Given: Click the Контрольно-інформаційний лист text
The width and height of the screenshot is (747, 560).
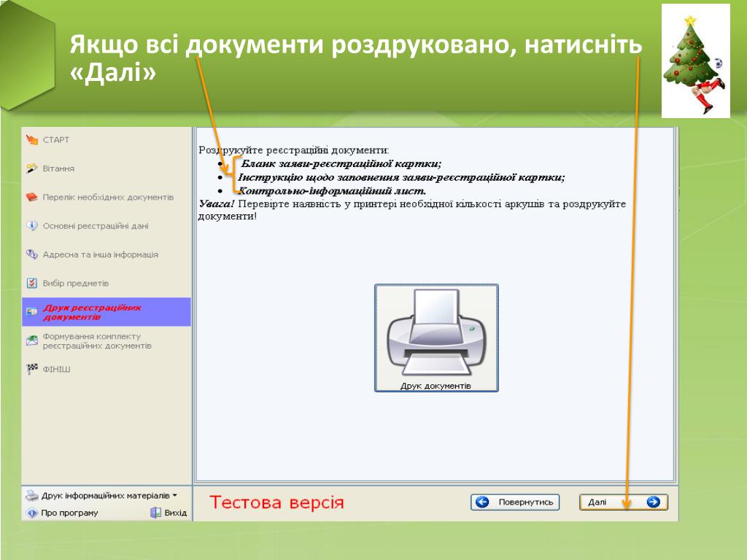Looking at the screenshot, I should 332,191.
